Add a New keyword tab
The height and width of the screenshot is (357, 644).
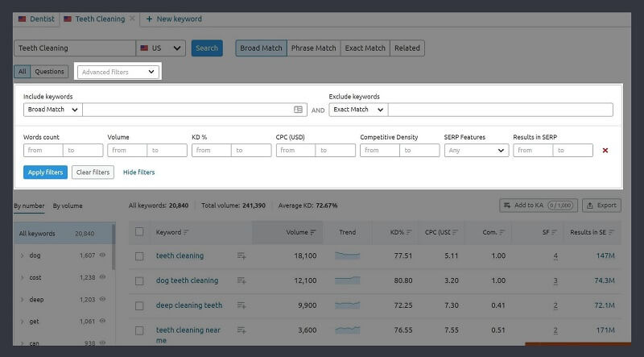point(174,19)
